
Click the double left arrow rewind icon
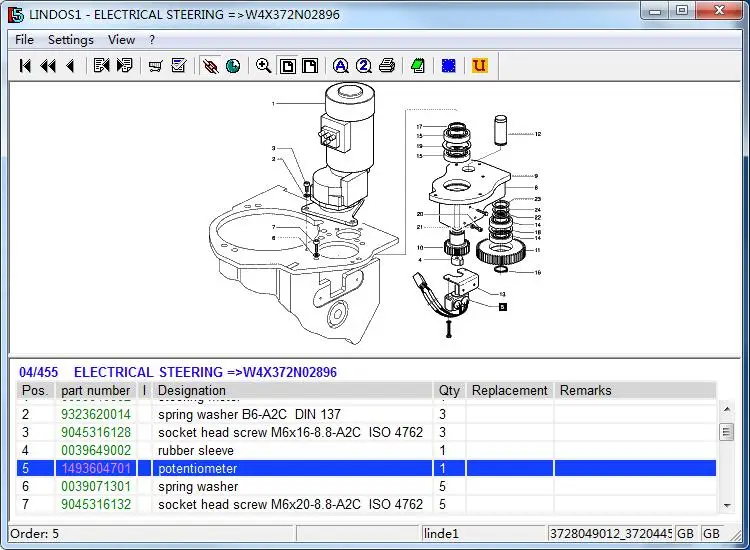pos(48,66)
